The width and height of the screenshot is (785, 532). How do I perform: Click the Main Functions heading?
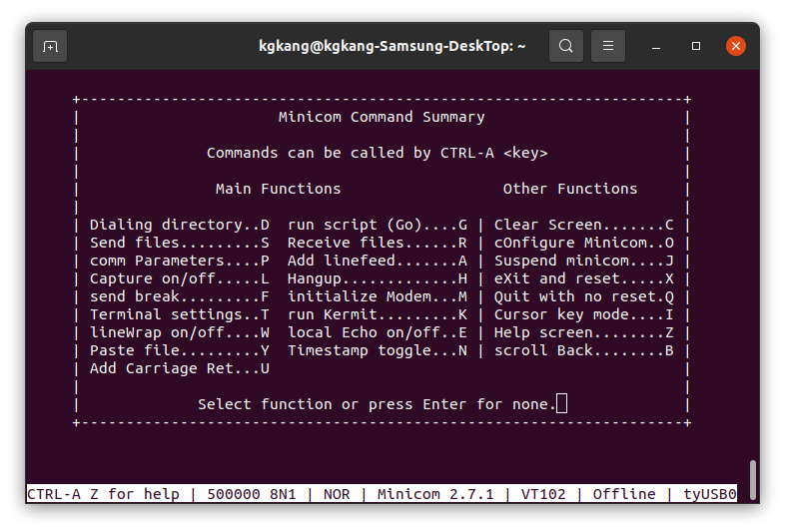(278, 189)
